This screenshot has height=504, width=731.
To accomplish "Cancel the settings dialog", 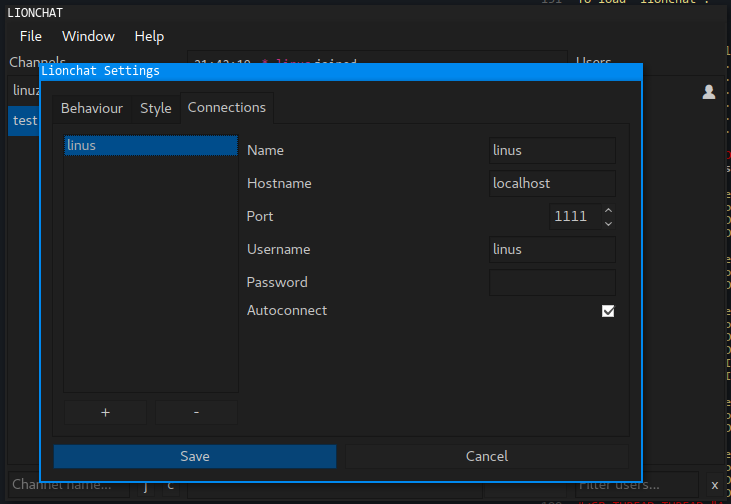I will click(487, 456).
